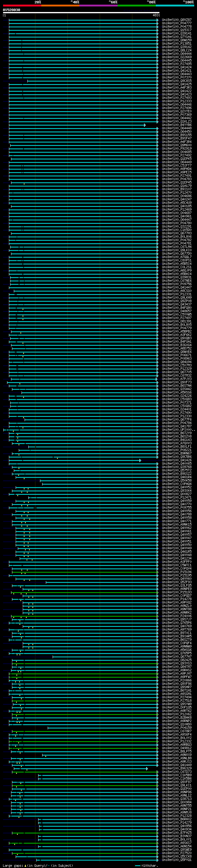Click the short alignment bar of B4YYB6

(77, 125)
